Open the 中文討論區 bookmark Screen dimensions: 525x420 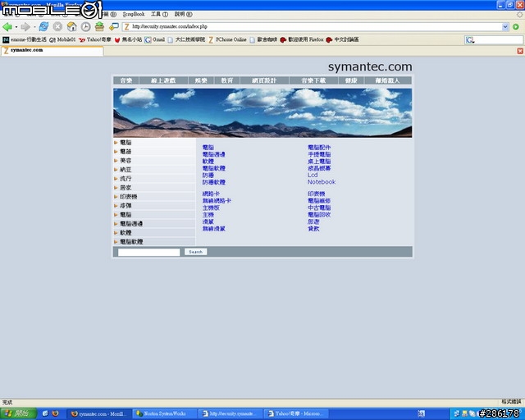tap(343, 39)
